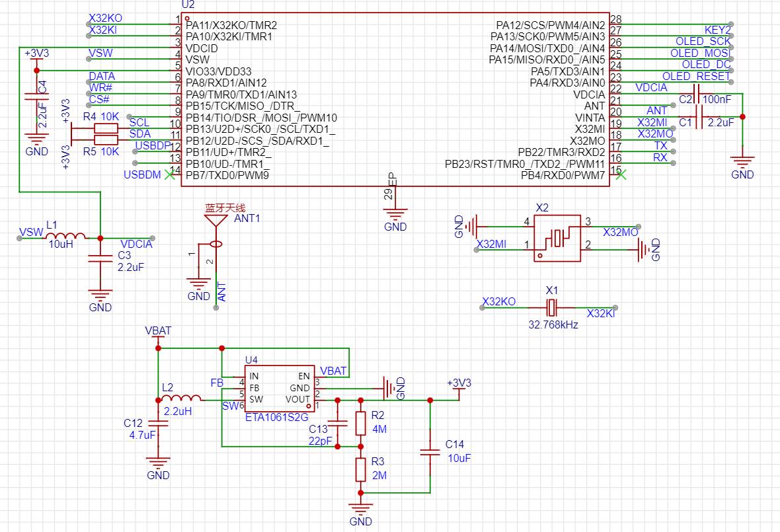Viewport: 780px width, 532px height.
Task: Select the L2 2.2uH inductor coil
Action: 182,399
